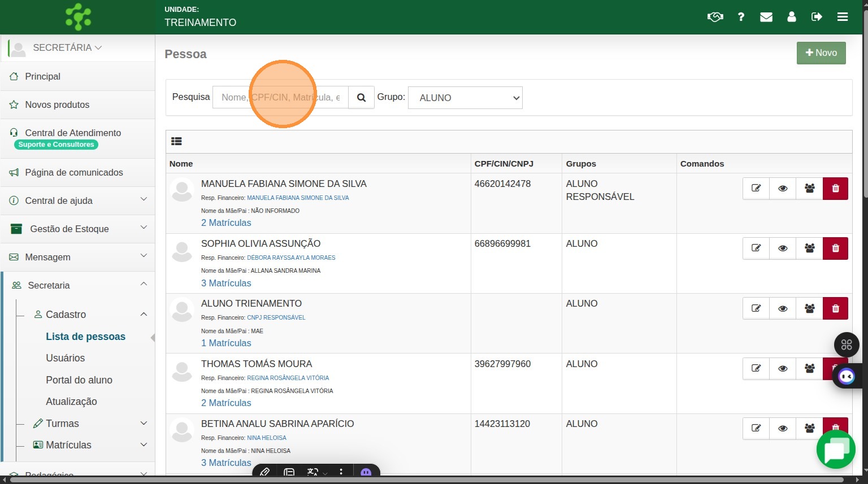Image resolution: width=868 pixels, height=484 pixels.
Task: Open the help question mark icon
Action: (x=741, y=17)
